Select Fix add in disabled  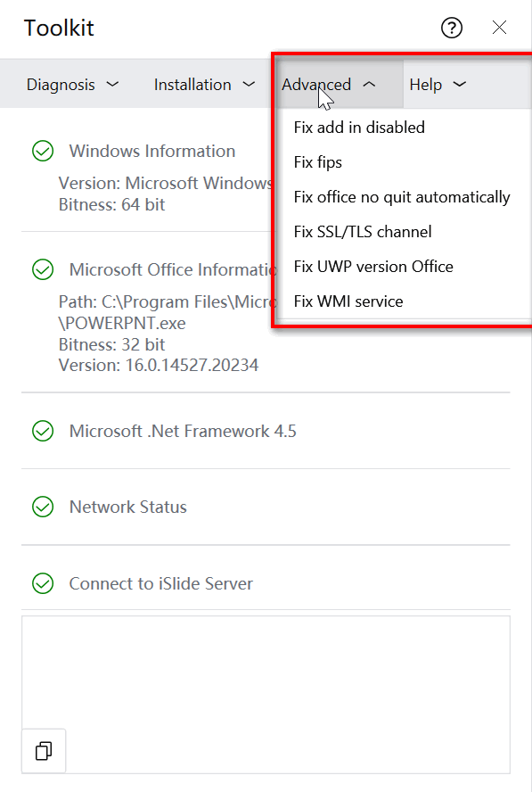pyautogui.click(x=359, y=128)
